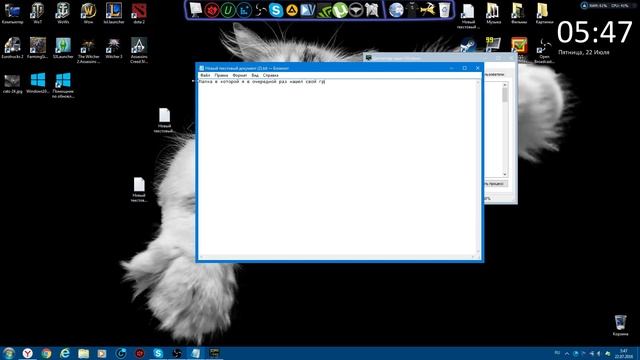Click the globe icon in the top dock
Viewport: 640px width, 360px height.
396,10
